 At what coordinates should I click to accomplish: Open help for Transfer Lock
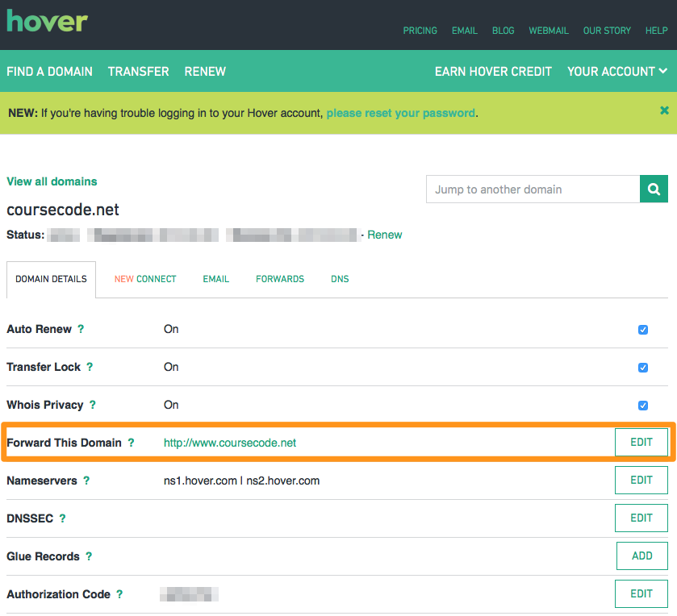[90, 367]
